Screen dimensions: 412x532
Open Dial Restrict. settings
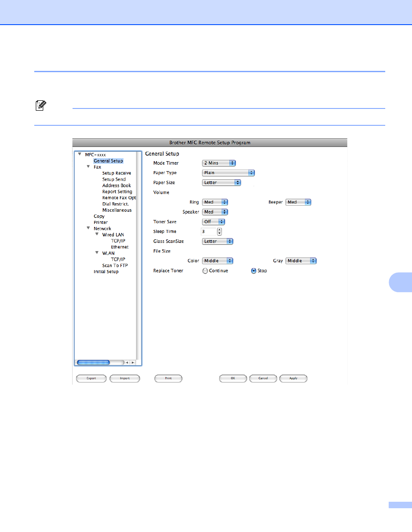tap(115, 204)
